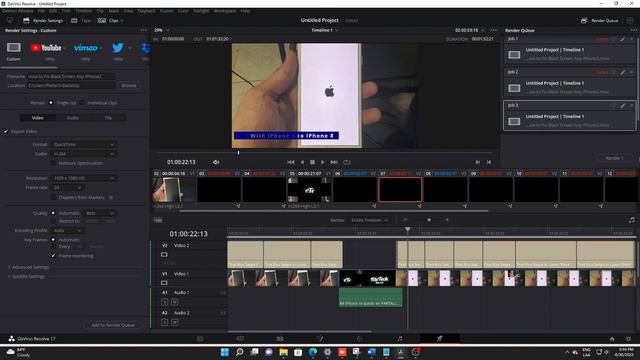This screenshot has width=640, height=360.
Task: Open the Fairlight page icon
Action: point(400,339)
